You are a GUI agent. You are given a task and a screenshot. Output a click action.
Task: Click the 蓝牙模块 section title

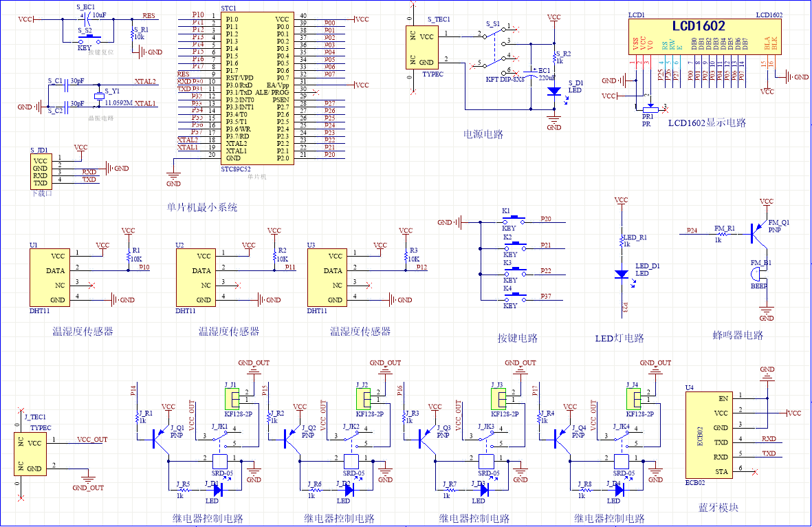718,507
